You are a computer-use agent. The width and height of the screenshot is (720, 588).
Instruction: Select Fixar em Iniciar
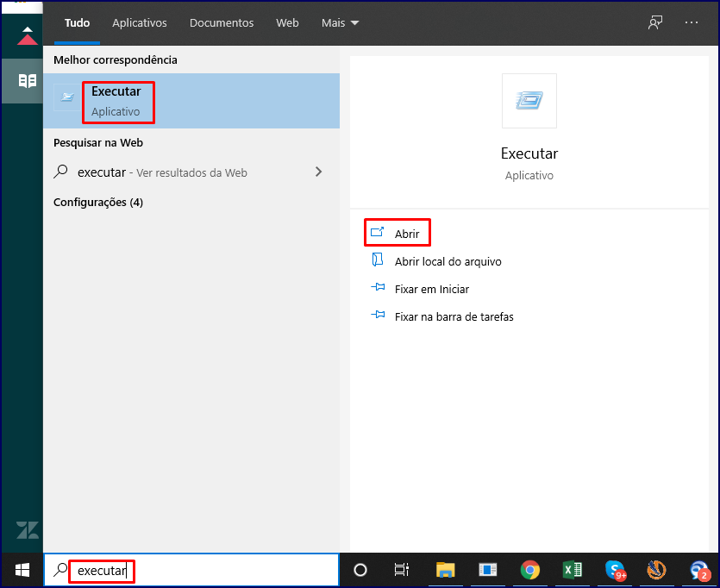coord(432,289)
